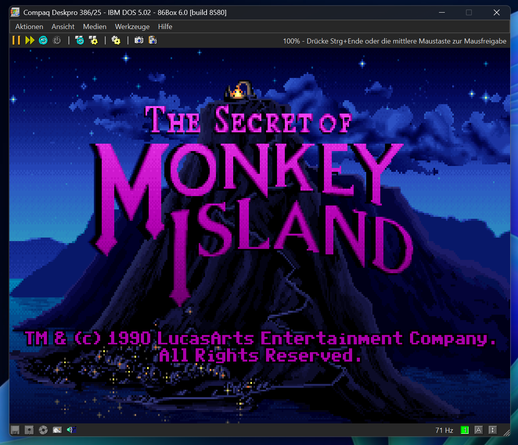Open the Ansicht menu
The height and width of the screenshot is (445, 518).
click(x=63, y=27)
